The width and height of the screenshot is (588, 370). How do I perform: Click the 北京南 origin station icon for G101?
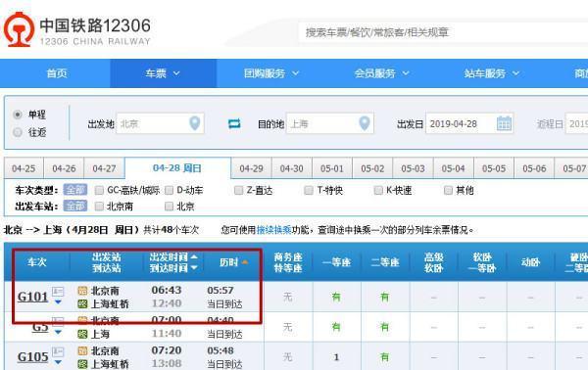click(82, 291)
